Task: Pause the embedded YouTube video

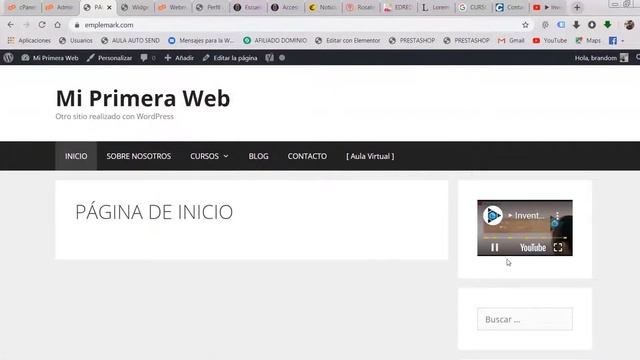Action: (x=495, y=247)
